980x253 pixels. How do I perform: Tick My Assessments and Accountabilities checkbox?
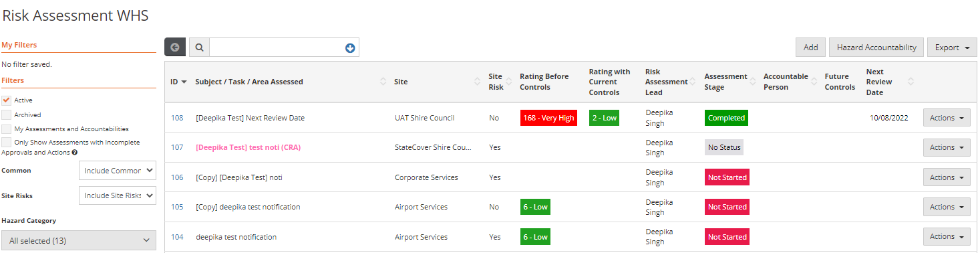[x=6, y=129]
